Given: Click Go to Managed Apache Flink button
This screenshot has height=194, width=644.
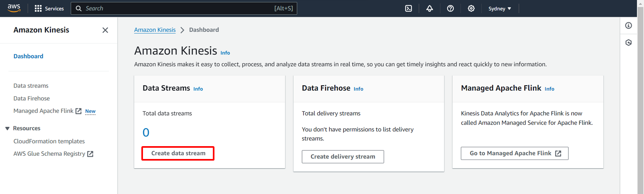Looking at the screenshot, I should click(515, 154).
